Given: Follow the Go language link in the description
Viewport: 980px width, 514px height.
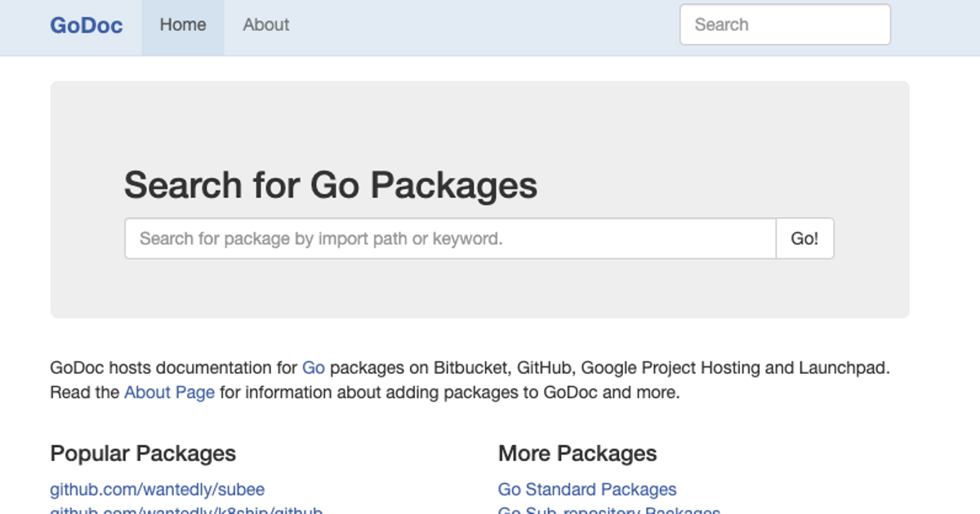Looking at the screenshot, I should pyautogui.click(x=313, y=367).
